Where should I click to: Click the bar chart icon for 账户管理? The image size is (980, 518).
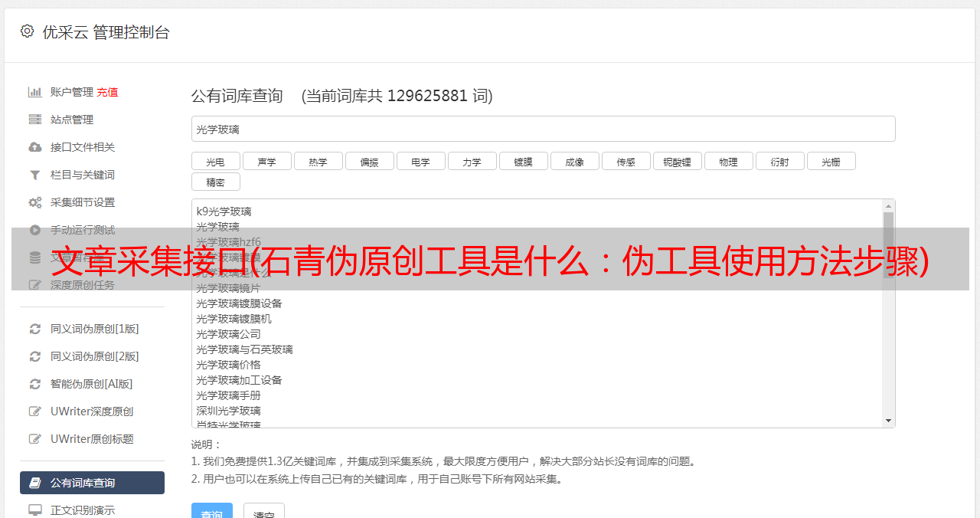click(35, 92)
